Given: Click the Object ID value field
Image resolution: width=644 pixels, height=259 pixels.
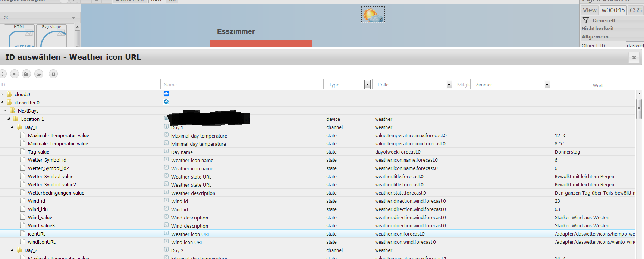Looking at the screenshot, I should [635, 45].
